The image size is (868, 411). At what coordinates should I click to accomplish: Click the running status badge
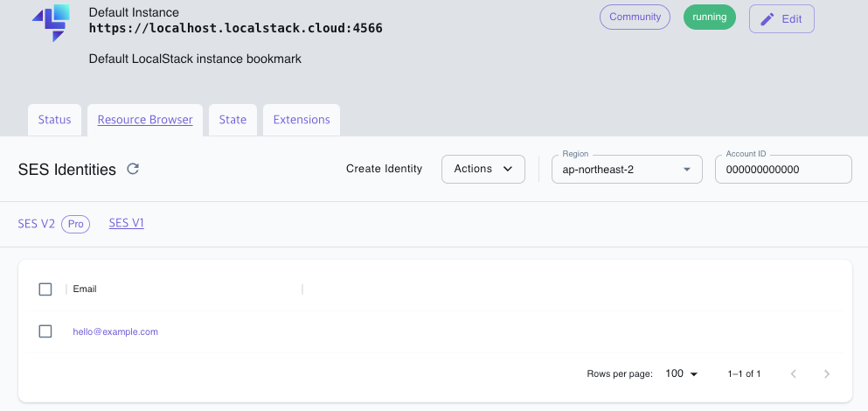coord(710,17)
